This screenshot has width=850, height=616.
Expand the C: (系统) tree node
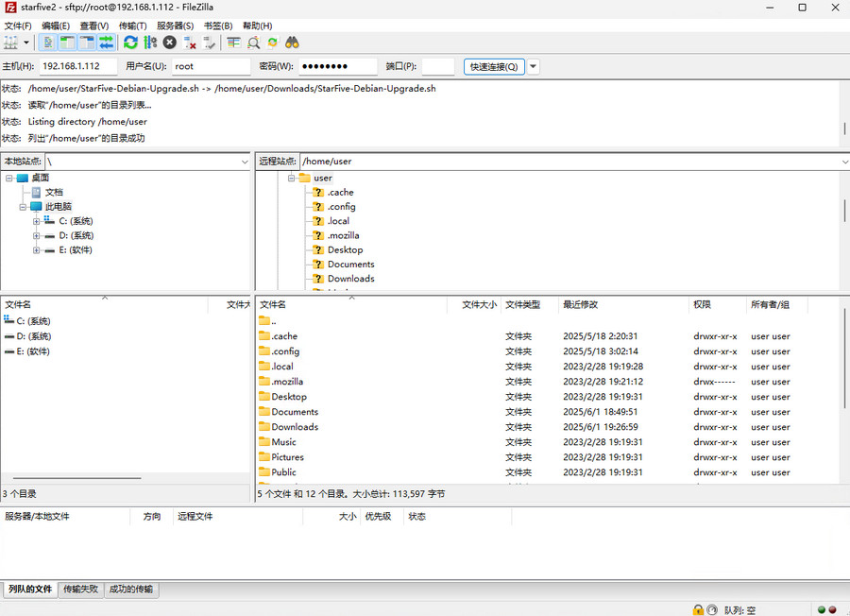36,221
